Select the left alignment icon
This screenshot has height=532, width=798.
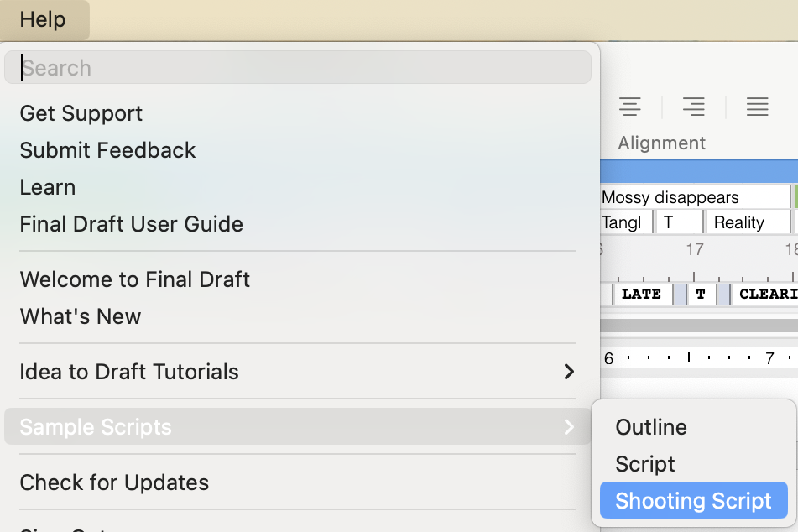coord(630,107)
